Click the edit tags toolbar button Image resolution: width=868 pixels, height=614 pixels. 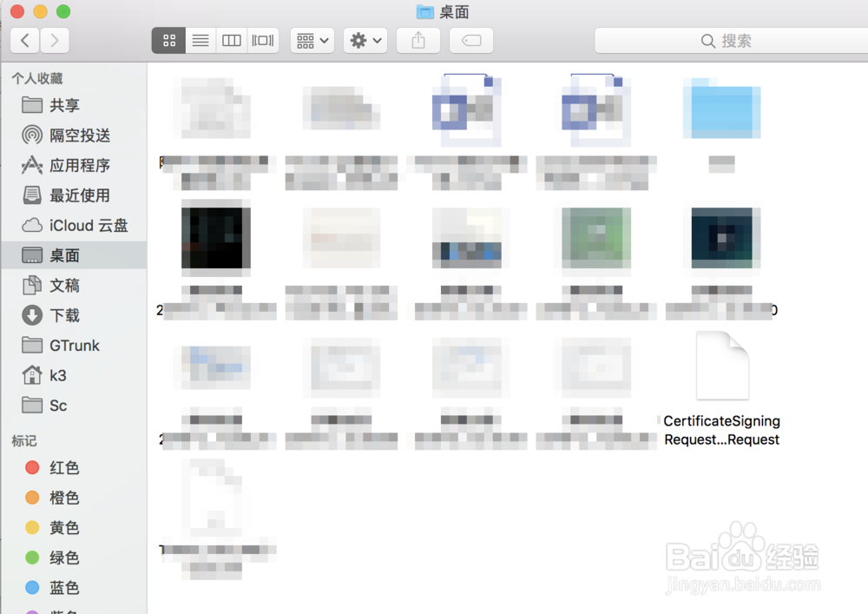tap(471, 41)
